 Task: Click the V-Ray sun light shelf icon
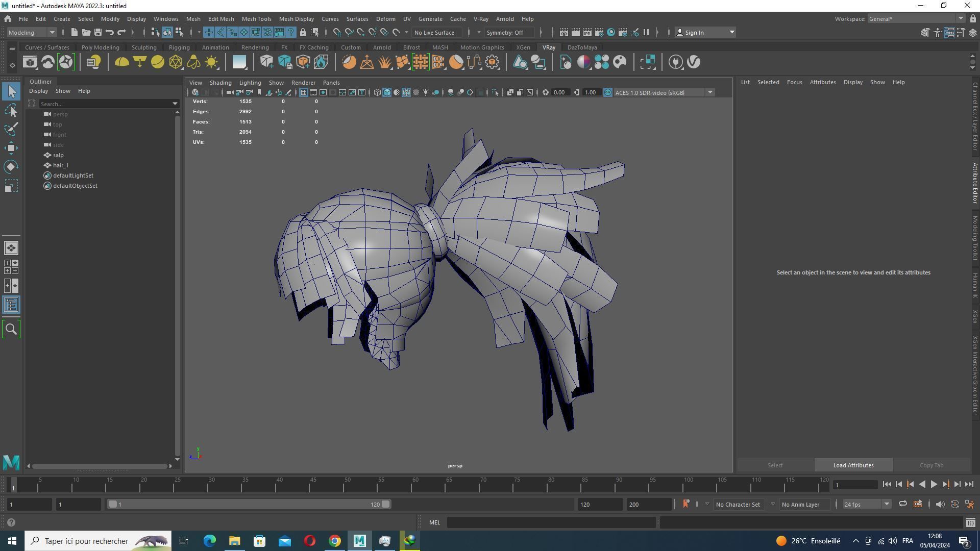click(211, 62)
